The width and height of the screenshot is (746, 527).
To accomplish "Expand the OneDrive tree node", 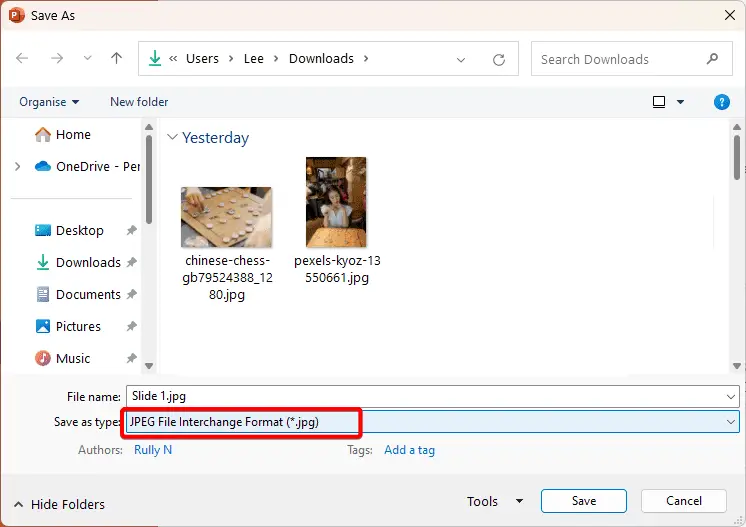I will click(x=18, y=166).
